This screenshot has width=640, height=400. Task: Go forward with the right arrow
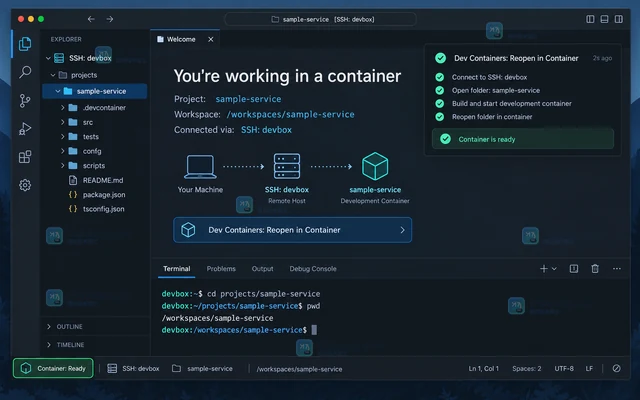(110, 19)
